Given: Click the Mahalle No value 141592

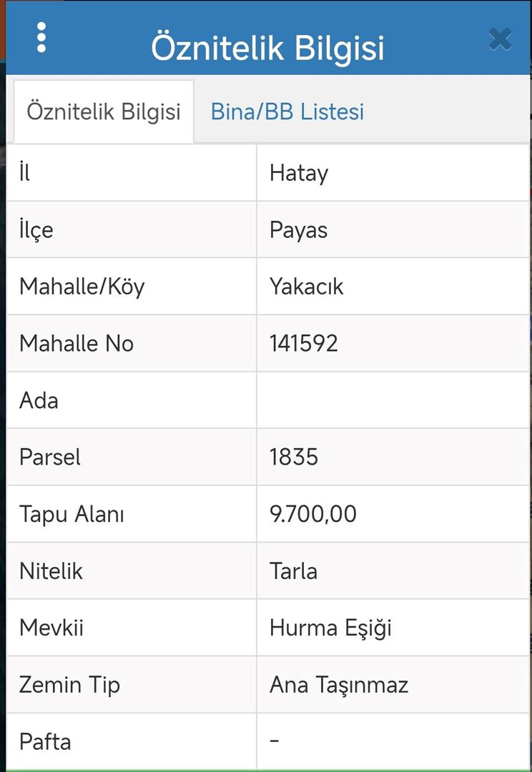Looking at the screenshot, I should 303,343.
